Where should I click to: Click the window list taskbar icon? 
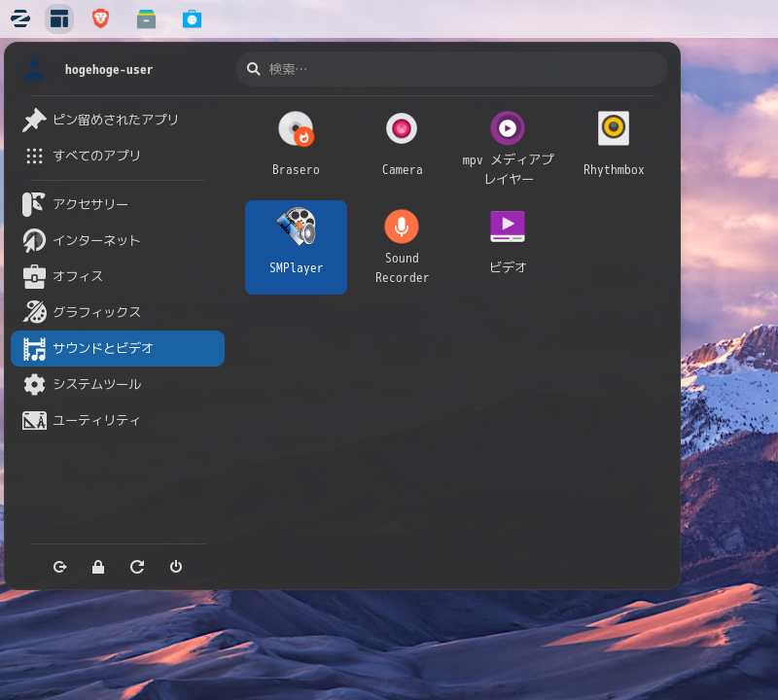pos(59,18)
